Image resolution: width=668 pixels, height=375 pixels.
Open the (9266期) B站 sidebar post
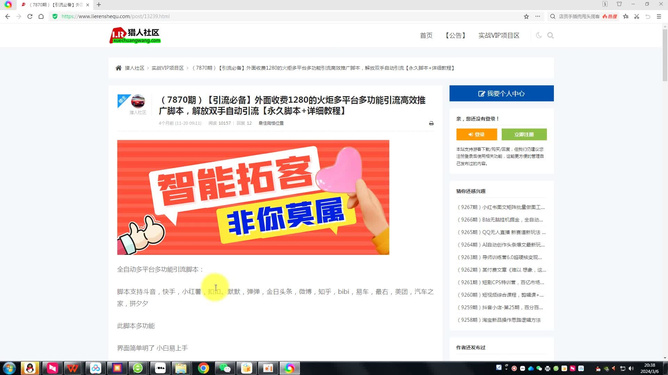coord(500,220)
